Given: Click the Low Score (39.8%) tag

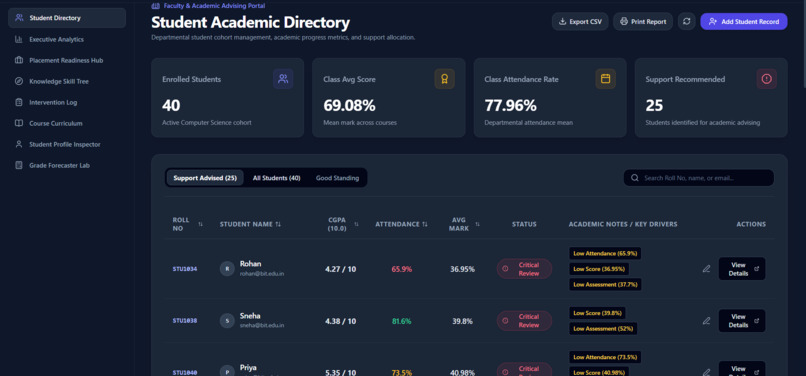Looking at the screenshot, I should [597, 313].
